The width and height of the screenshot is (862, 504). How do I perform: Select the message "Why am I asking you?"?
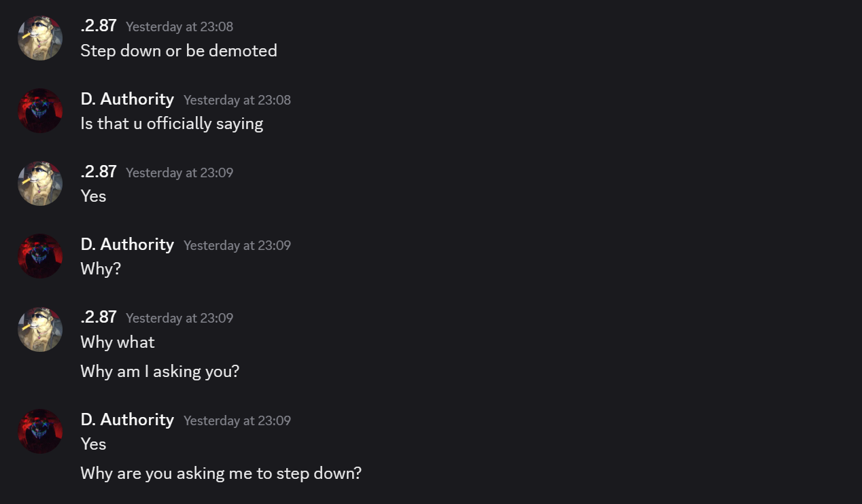[160, 372]
